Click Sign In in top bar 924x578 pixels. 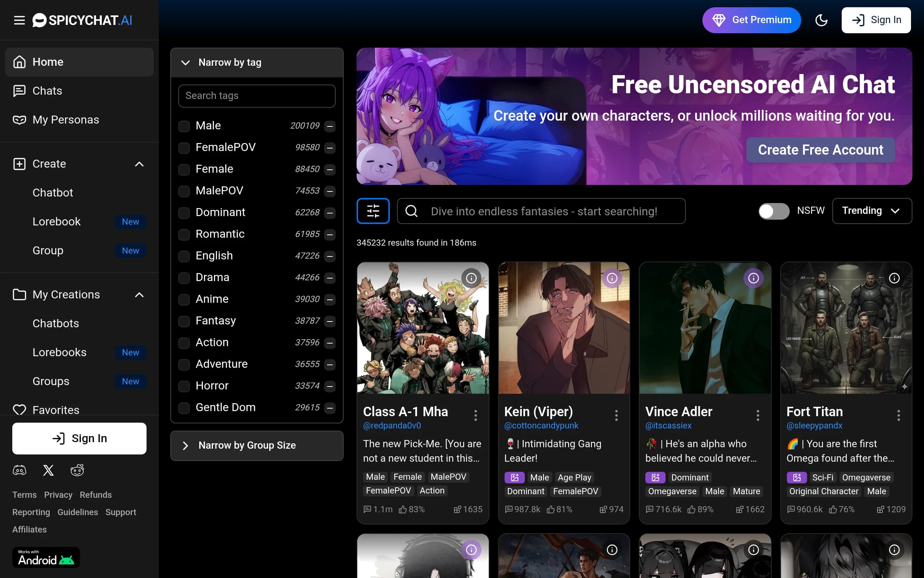point(876,20)
